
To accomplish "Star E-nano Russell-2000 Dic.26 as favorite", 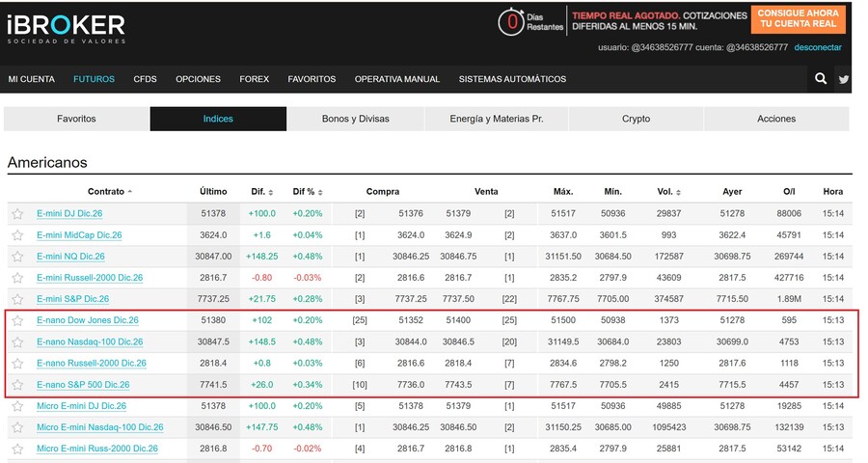I will pos(17,364).
